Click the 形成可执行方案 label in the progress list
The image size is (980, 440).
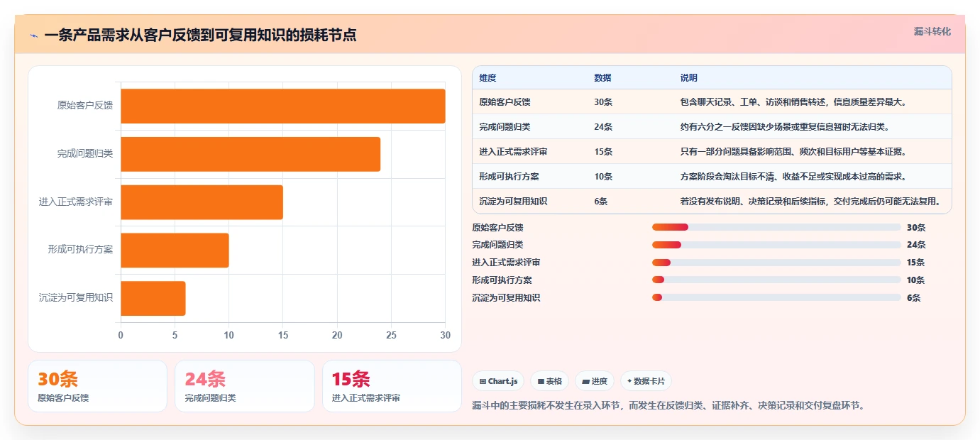tap(502, 280)
